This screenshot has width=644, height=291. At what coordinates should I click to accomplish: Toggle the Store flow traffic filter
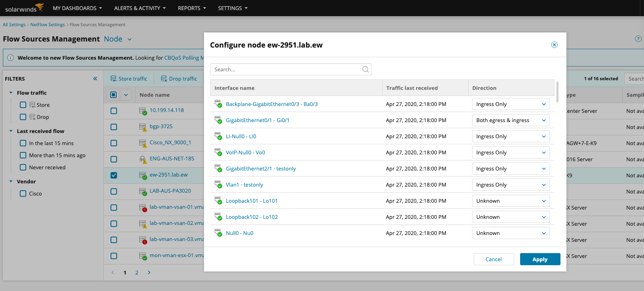pyautogui.click(x=23, y=105)
